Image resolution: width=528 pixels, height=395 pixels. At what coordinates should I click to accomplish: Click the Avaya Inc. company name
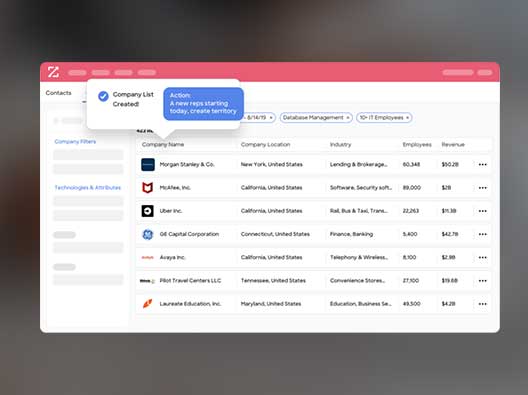pyautogui.click(x=172, y=258)
